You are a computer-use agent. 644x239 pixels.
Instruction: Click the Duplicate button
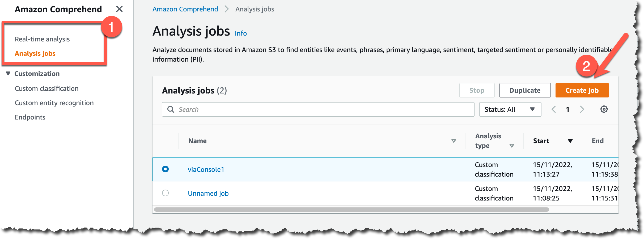click(x=525, y=91)
